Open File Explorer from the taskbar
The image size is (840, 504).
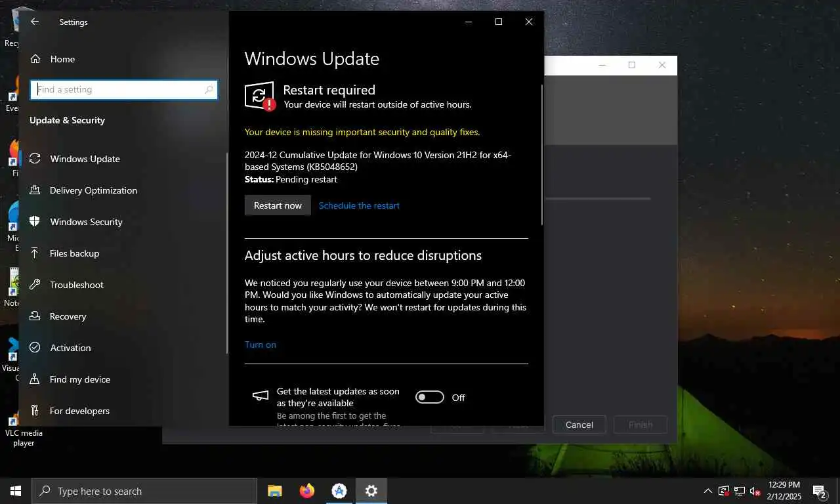tap(274, 491)
